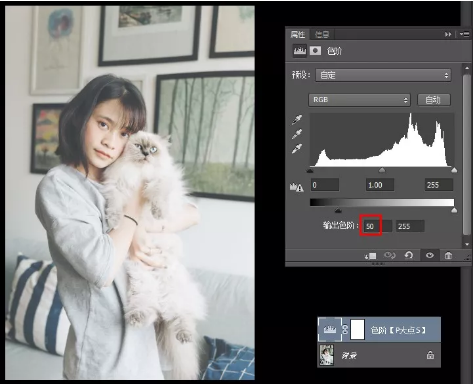This screenshot has width=473, height=385.
Task: Pick the gray point eyedropper
Action: pos(297,134)
